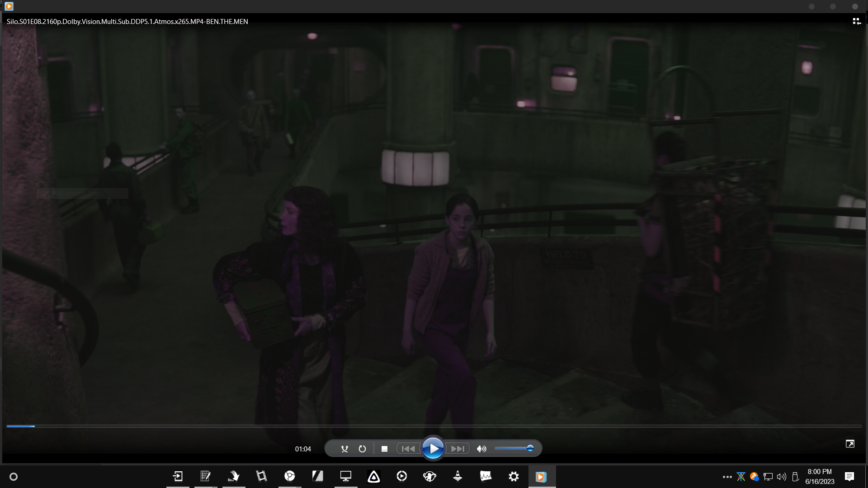Click the elapsed time 01:04 display
Viewport: 868px width, 488px height.
(x=303, y=449)
